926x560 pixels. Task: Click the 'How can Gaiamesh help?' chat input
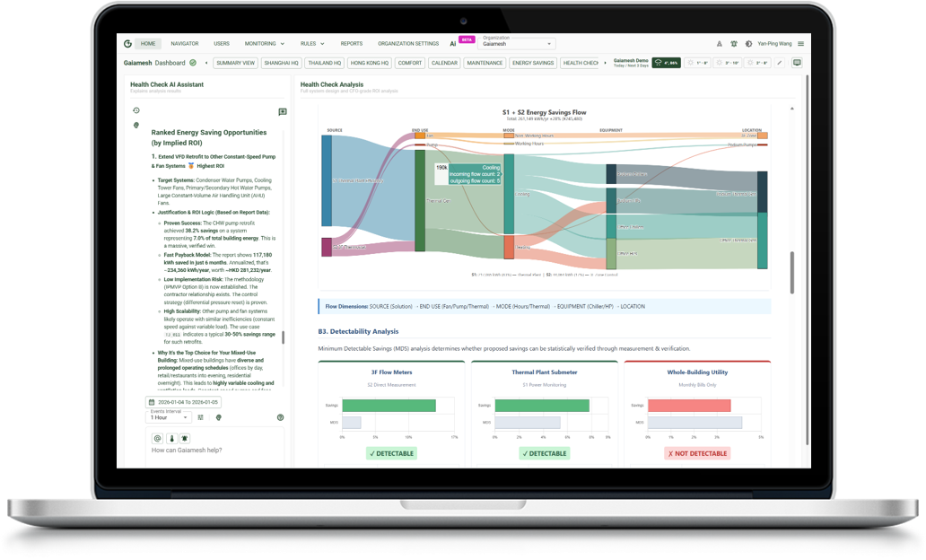[x=214, y=451]
